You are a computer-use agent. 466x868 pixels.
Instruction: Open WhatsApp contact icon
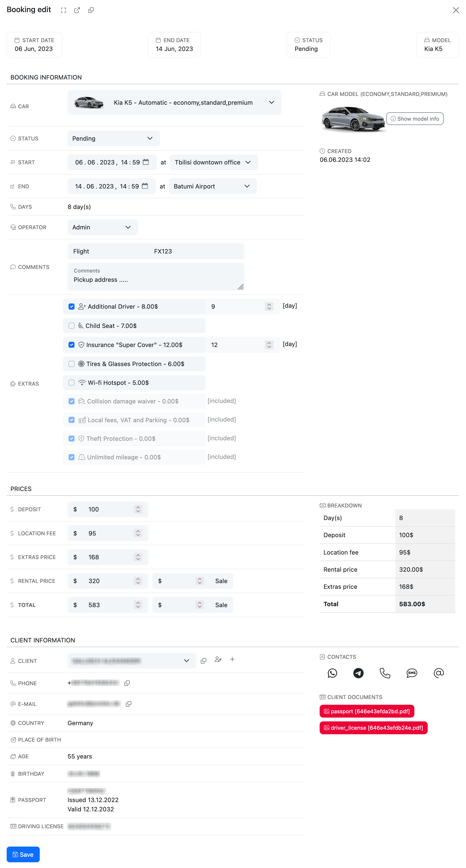point(332,673)
